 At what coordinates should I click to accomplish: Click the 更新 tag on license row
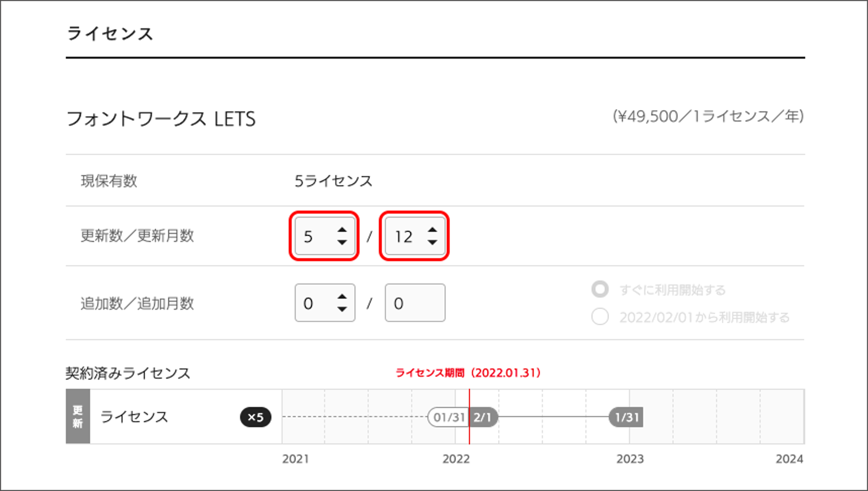[x=78, y=416]
